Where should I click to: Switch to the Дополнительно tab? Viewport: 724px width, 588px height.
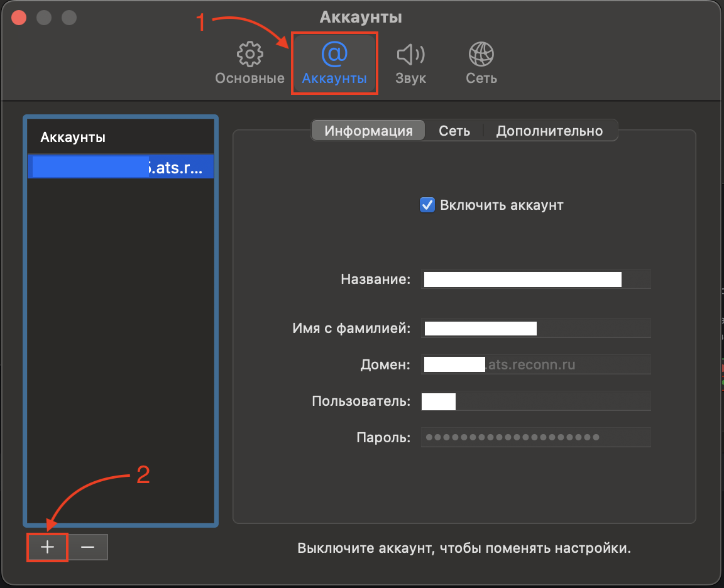point(549,131)
